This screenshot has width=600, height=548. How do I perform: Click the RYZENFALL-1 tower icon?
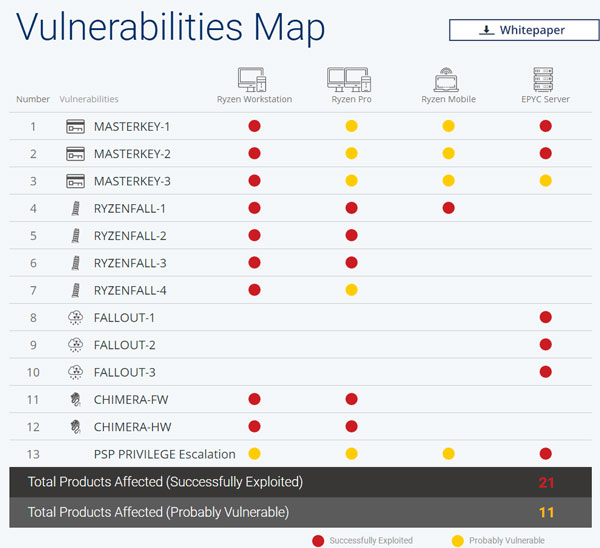click(75, 208)
